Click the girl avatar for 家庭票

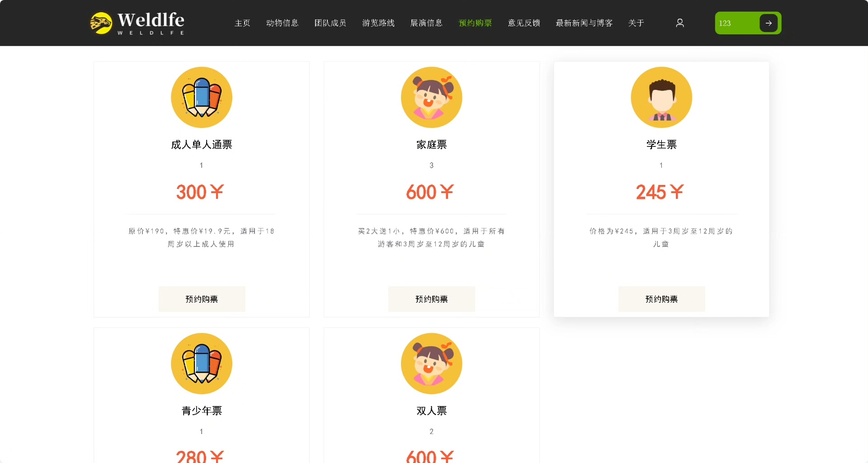432,97
